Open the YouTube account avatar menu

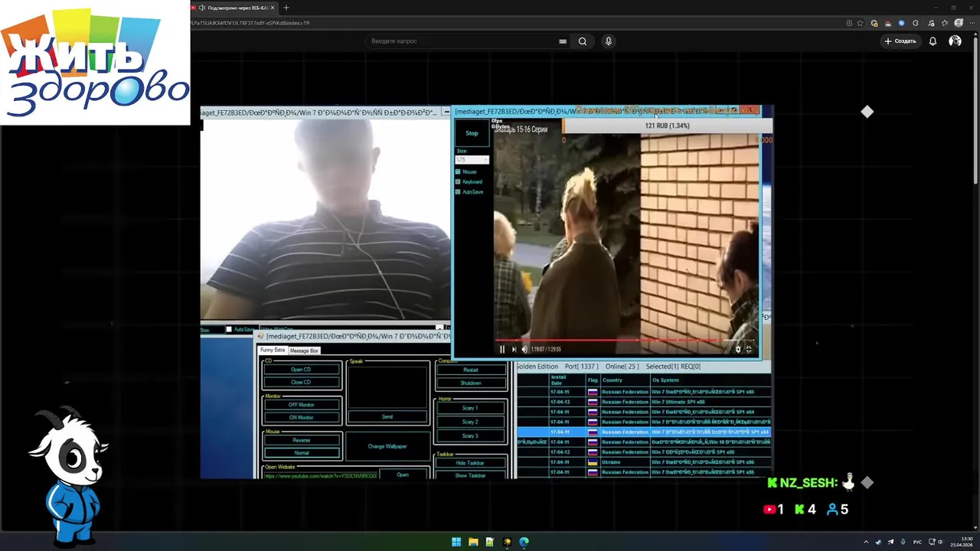(955, 41)
